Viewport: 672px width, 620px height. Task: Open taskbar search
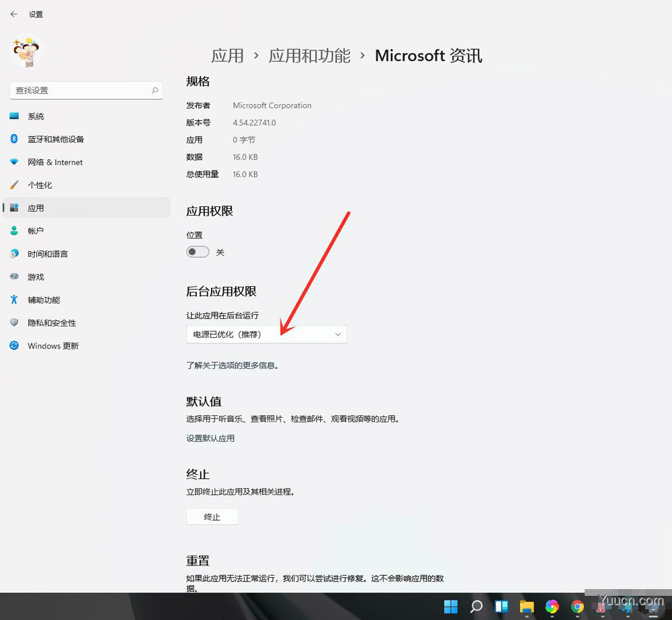[476, 607]
